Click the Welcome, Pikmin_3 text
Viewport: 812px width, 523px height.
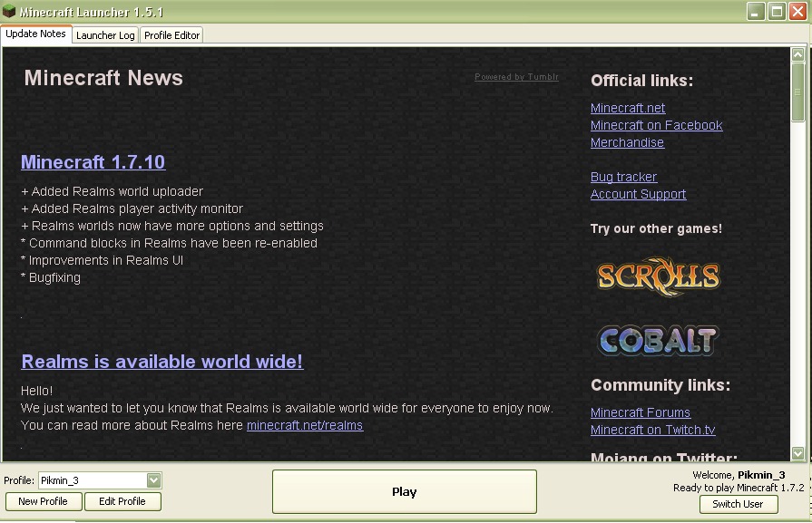739,475
